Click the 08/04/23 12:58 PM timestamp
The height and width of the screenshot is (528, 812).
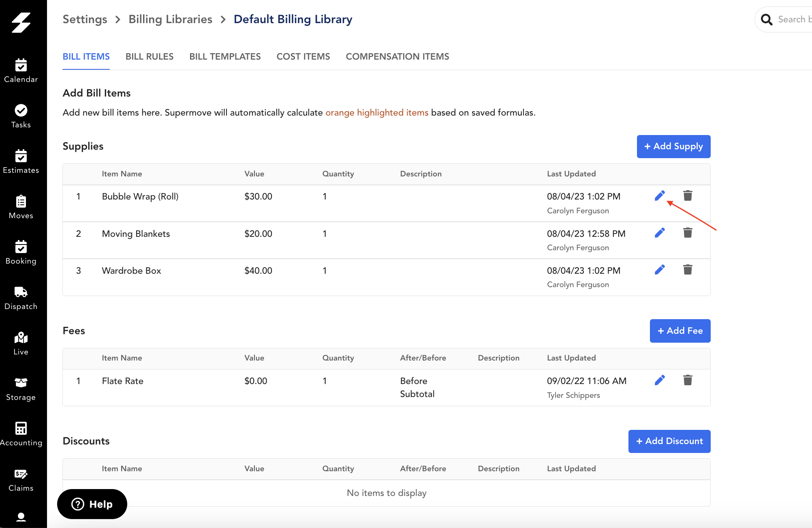tap(586, 234)
